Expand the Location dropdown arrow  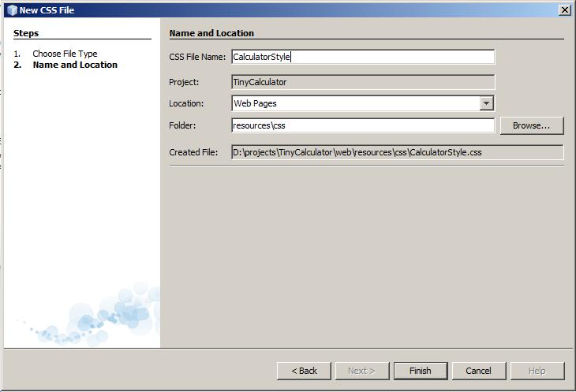(x=487, y=103)
